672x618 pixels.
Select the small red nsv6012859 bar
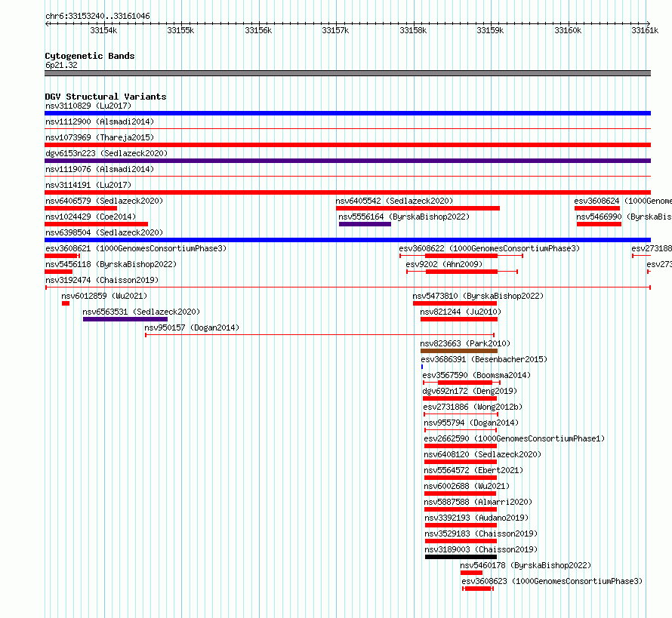point(66,303)
